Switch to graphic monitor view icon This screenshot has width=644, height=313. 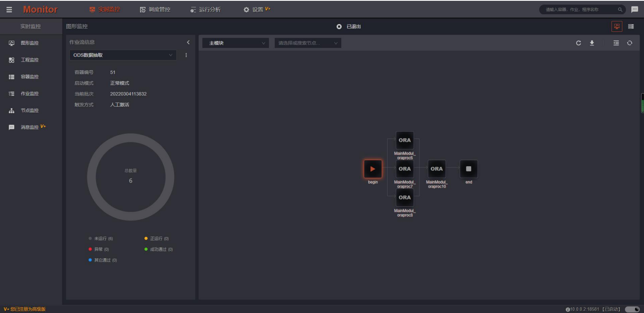pyautogui.click(x=617, y=27)
